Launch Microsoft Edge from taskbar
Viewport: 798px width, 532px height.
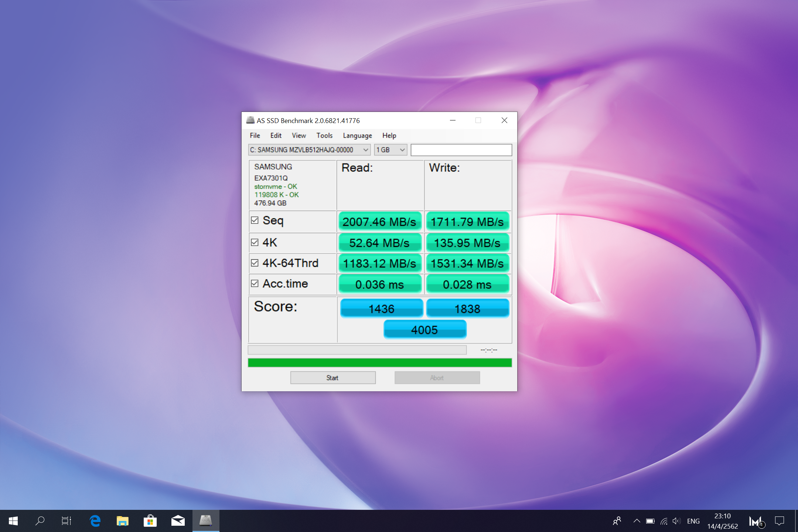click(x=95, y=521)
